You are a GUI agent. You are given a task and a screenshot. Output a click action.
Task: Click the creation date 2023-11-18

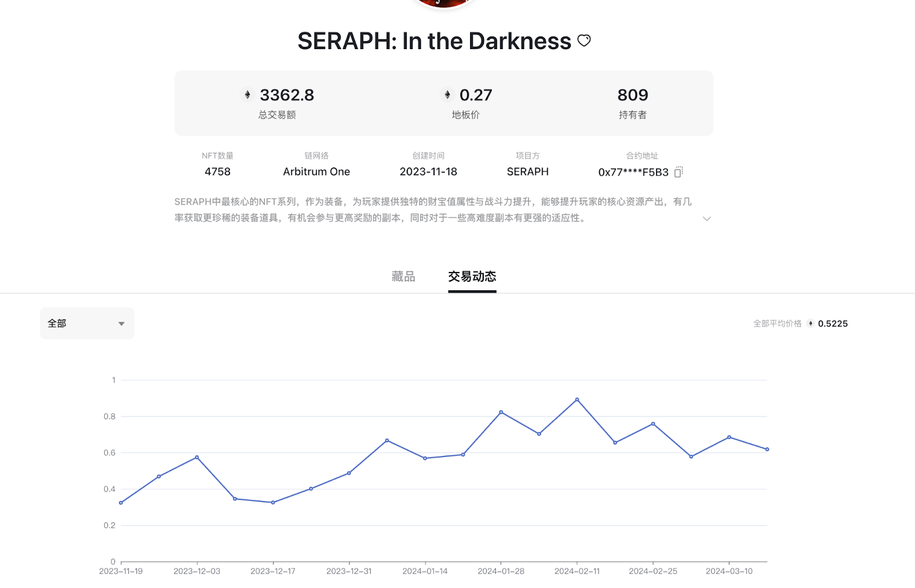[428, 171]
